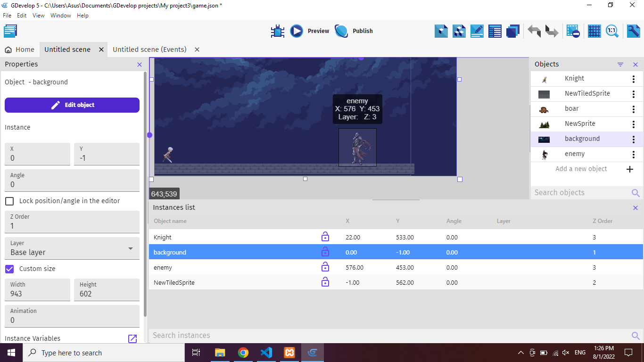Open the Objects panel filter icon
The width and height of the screenshot is (644, 362).
pyautogui.click(x=620, y=65)
